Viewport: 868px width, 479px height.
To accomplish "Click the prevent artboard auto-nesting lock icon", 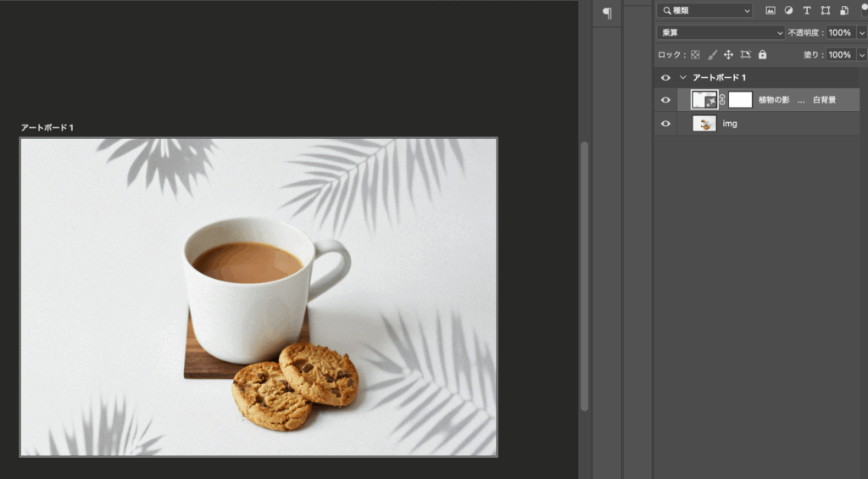I will pos(745,54).
